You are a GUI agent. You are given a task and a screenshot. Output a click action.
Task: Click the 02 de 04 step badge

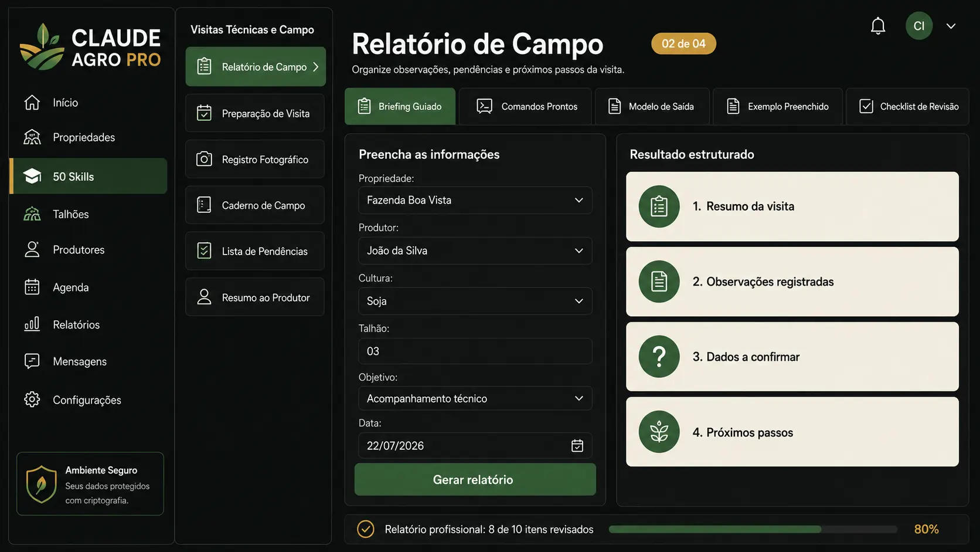[x=683, y=43]
